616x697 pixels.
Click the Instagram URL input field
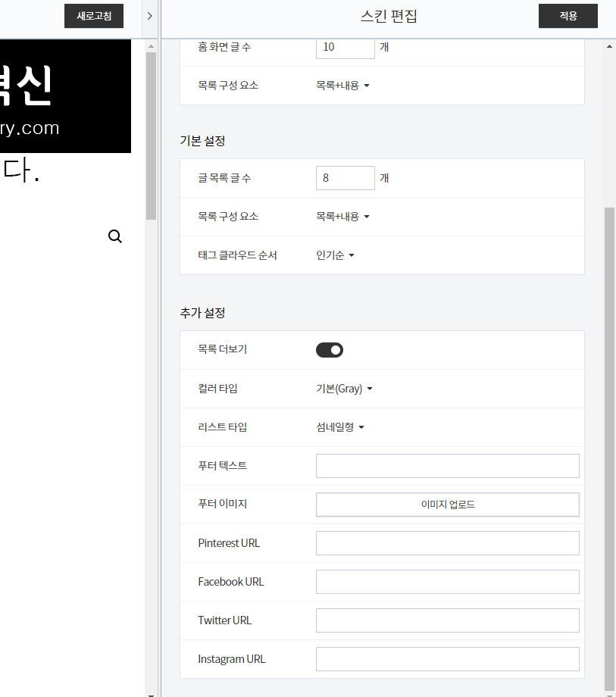click(448, 659)
